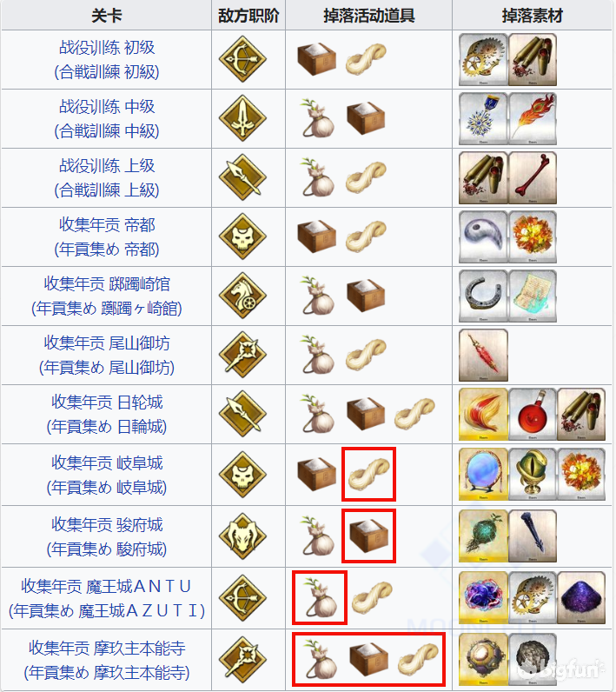Click the Lancer class icon in 上级 row
This screenshot has width=616, height=692.
[x=242, y=177]
